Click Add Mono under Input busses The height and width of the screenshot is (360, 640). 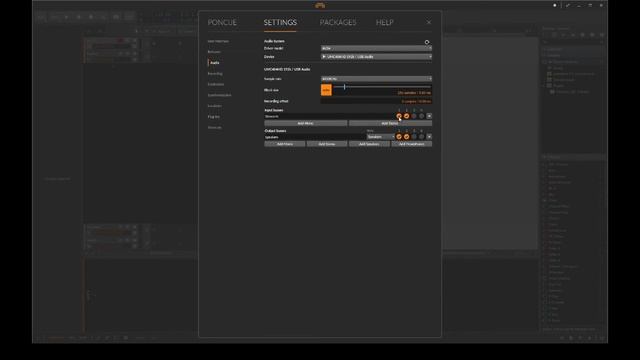(306, 123)
